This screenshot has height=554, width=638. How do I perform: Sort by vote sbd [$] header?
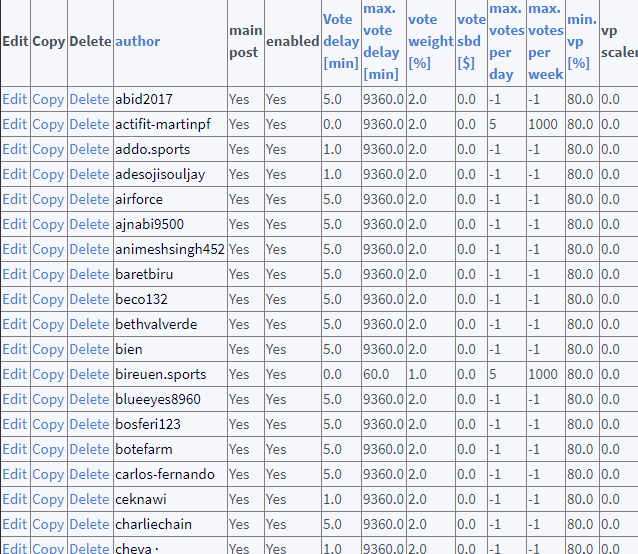[471, 41]
